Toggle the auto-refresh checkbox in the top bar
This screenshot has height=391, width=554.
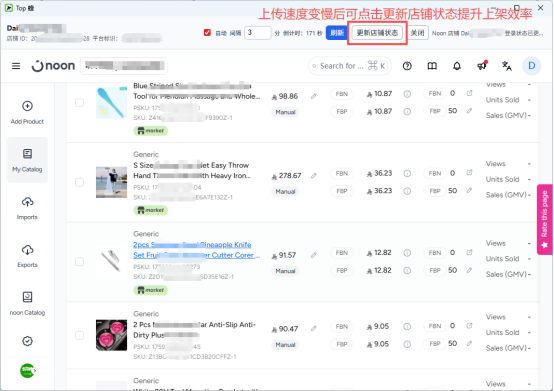[x=207, y=32]
